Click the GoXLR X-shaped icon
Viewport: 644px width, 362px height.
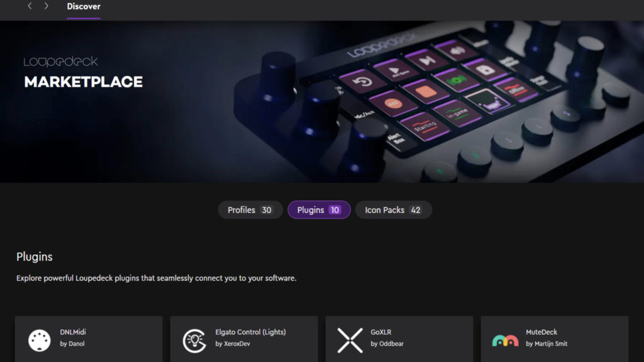[x=350, y=340]
